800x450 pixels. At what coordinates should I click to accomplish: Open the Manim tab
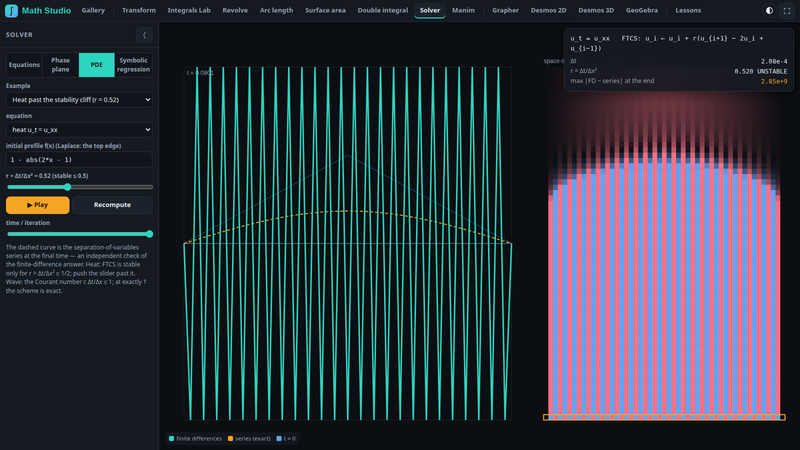pyautogui.click(x=463, y=10)
